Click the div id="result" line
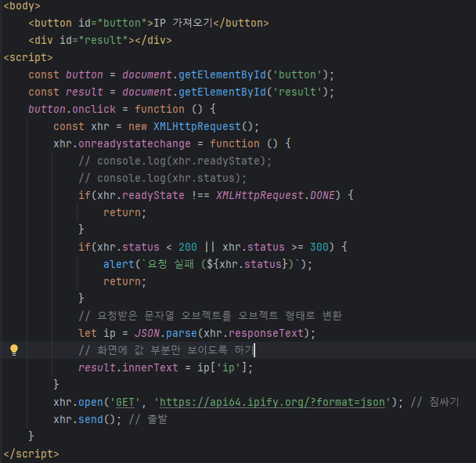476x463 pixels. [x=100, y=40]
